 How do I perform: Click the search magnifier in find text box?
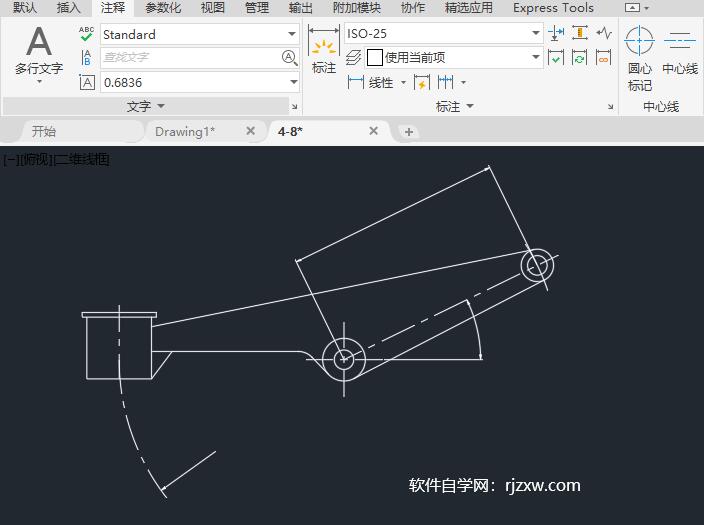click(x=289, y=57)
